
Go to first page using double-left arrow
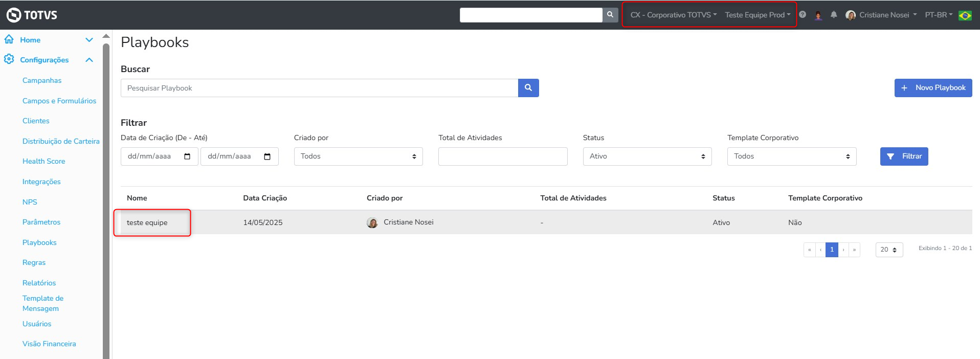coord(809,250)
